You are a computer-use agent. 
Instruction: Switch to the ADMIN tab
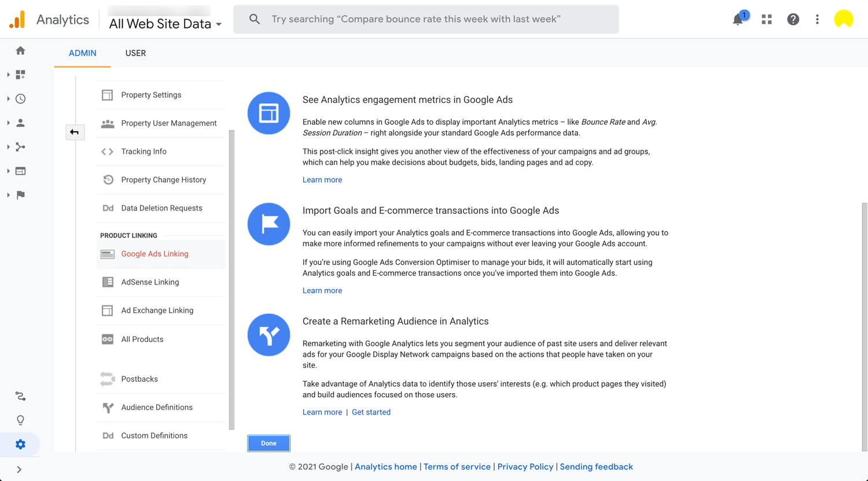coord(83,53)
